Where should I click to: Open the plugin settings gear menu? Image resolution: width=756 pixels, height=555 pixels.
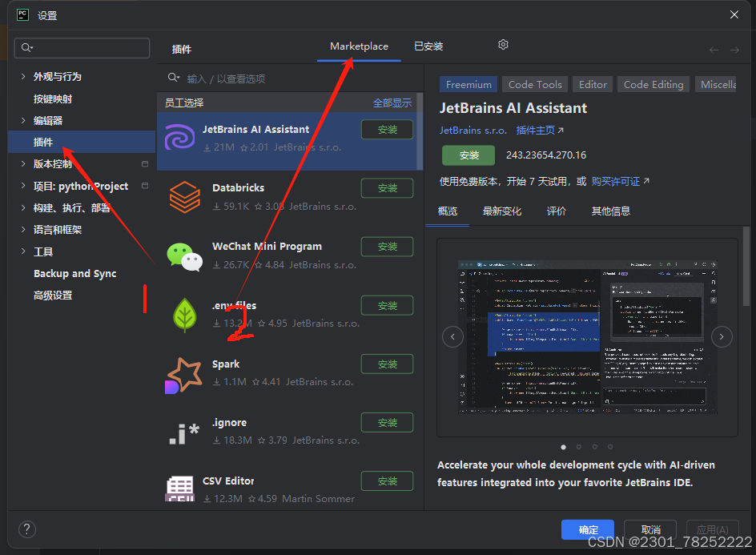pos(503,45)
